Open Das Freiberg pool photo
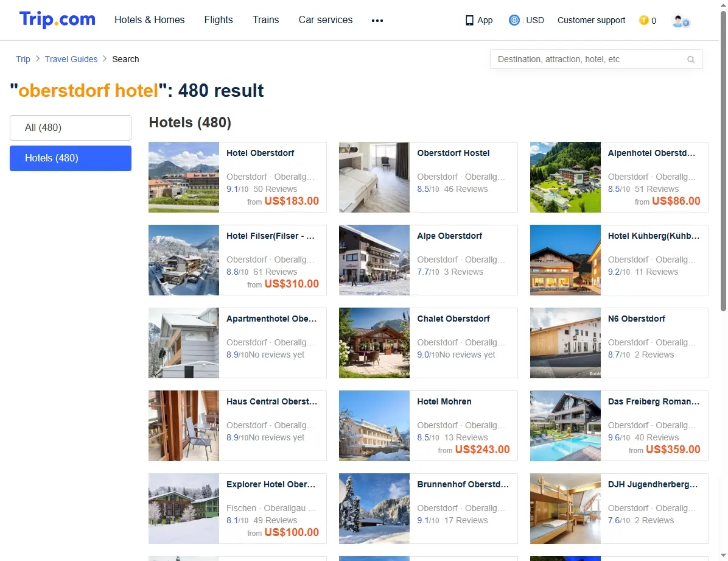Viewport: 728px width, 561px height. click(x=565, y=425)
